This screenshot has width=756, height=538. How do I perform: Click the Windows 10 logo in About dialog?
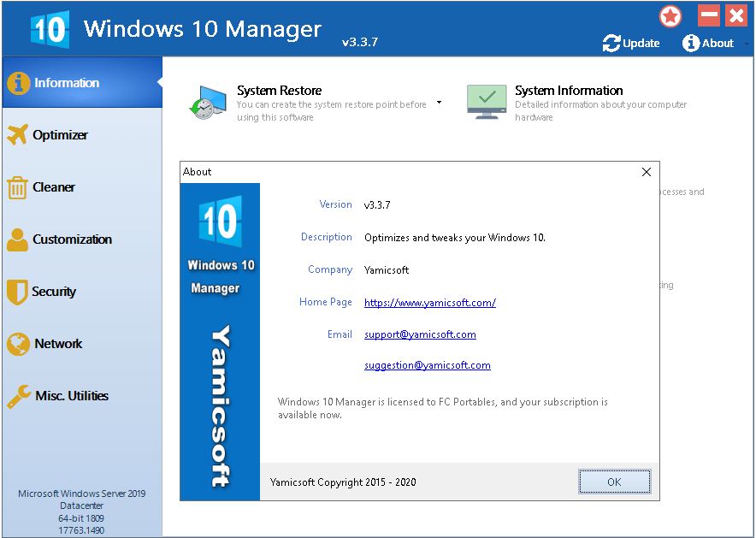point(221,222)
